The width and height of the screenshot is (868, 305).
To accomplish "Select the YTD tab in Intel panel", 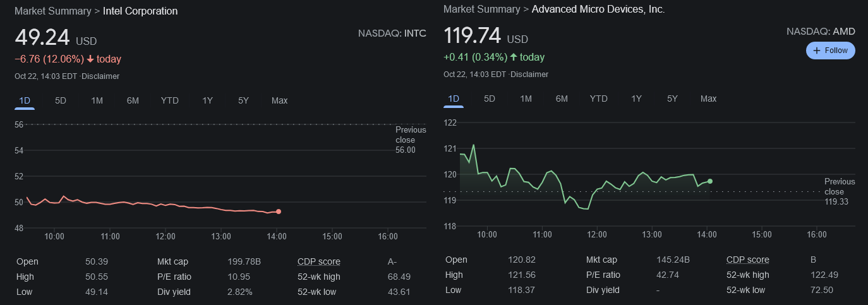I will (x=170, y=100).
